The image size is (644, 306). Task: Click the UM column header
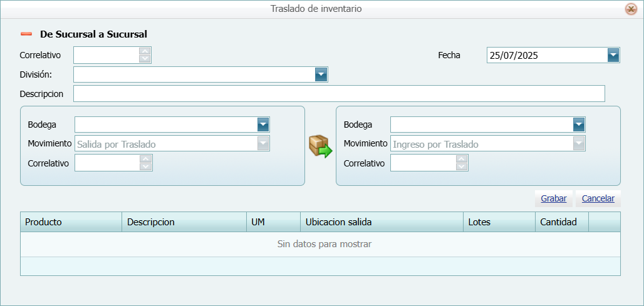[x=274, y=222]
